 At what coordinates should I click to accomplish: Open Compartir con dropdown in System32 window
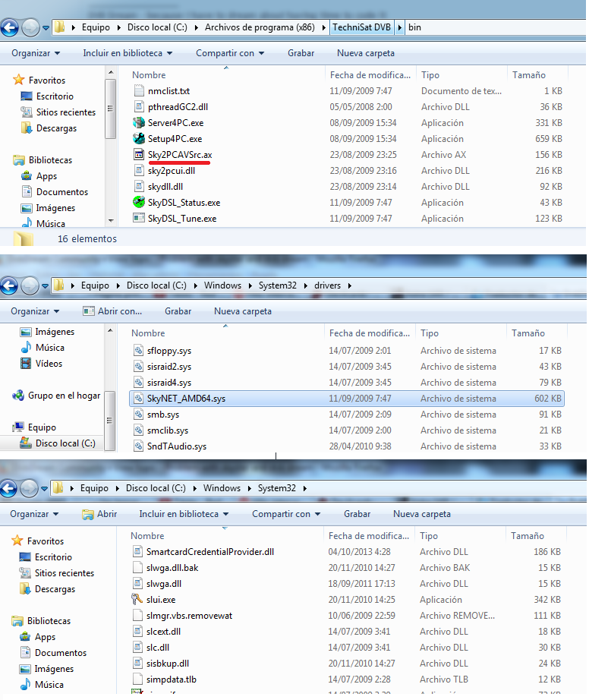286,514
